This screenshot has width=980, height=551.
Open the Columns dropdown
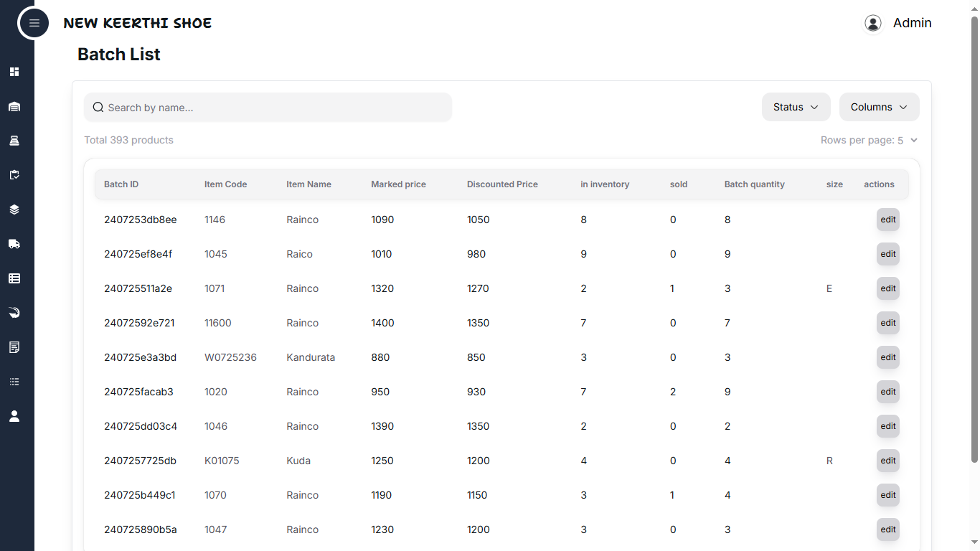pos(880,107)
